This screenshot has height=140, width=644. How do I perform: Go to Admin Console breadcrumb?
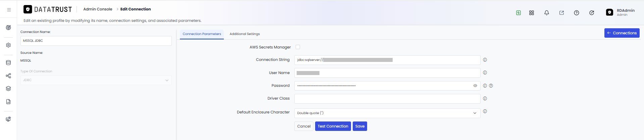click(98, 9)
